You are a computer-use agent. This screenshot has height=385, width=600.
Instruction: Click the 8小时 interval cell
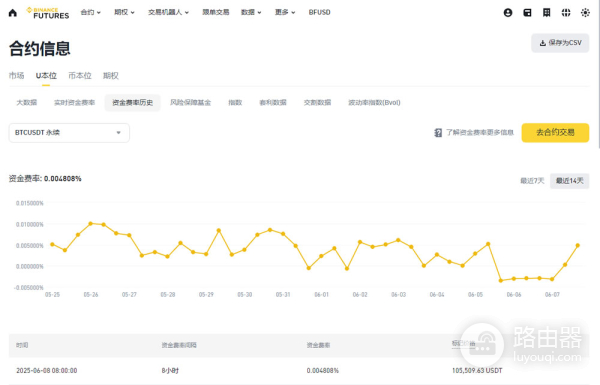point(170,370)
